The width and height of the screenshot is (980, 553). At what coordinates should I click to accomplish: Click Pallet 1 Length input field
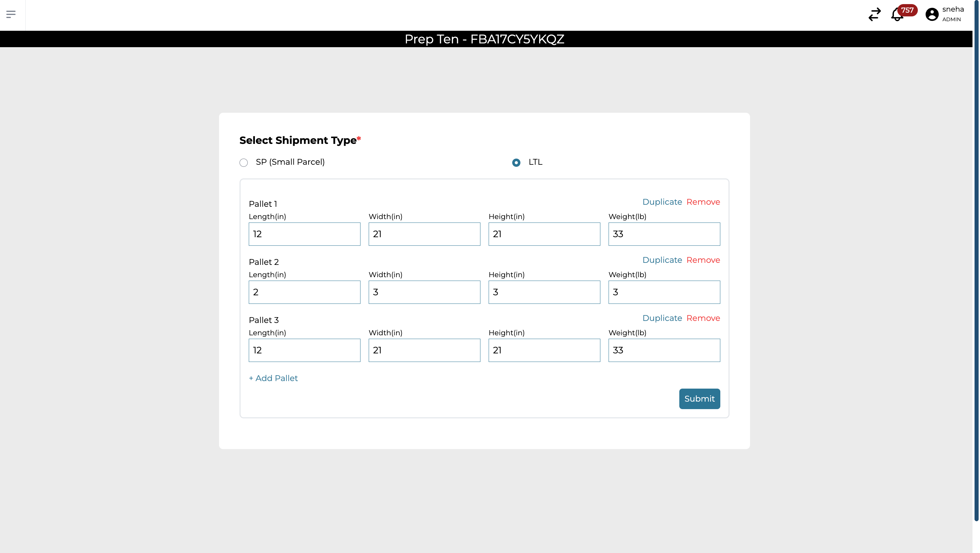[x=304, y=234]
